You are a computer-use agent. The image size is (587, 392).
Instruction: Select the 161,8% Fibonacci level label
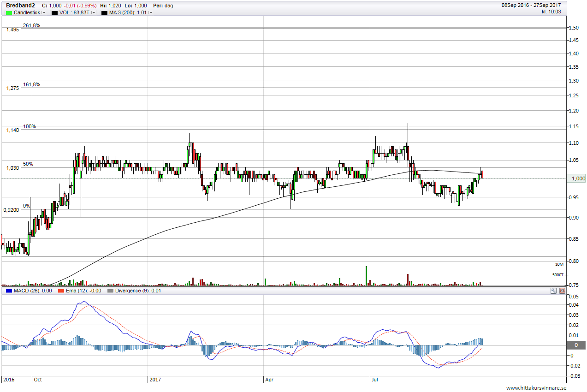pyautogui.click(x=31, y=84)
